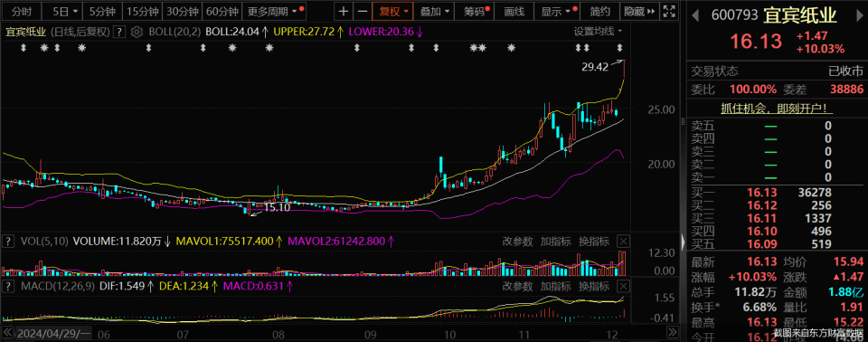Image resolution: width=868 pixels, height=342 pixels.
Task: Close the MACD indicator panel
Action: tap(623, 286)
